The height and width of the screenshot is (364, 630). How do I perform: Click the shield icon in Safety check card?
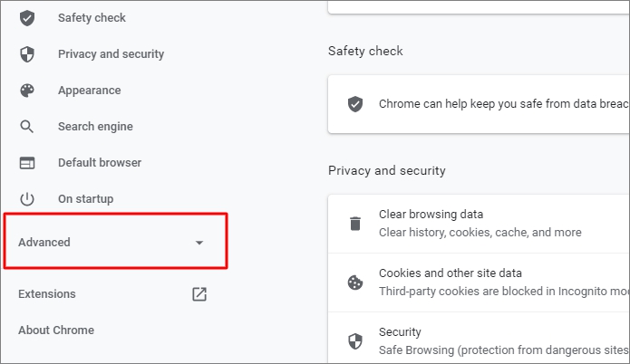355,104
